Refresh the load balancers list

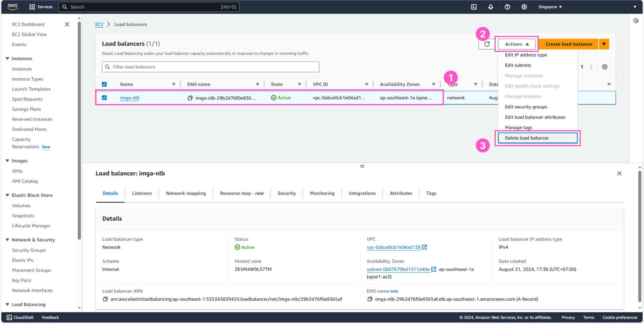pyautogui.click(x=487, y=44)
